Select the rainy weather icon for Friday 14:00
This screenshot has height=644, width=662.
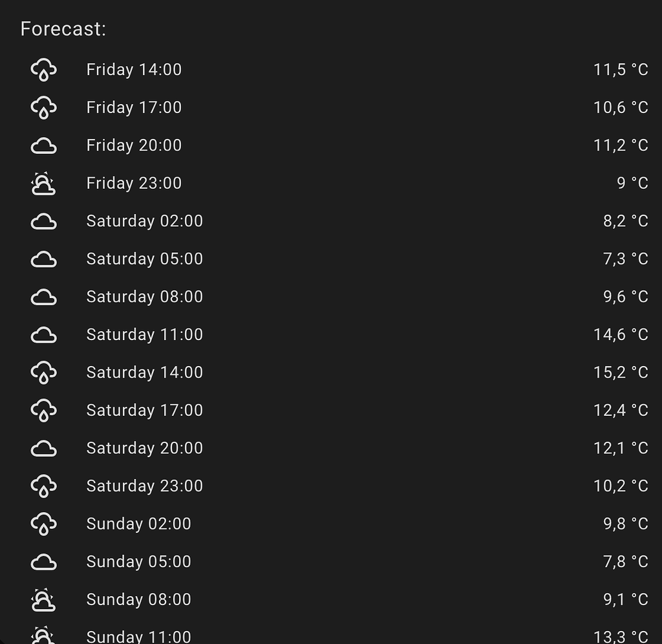43,69
